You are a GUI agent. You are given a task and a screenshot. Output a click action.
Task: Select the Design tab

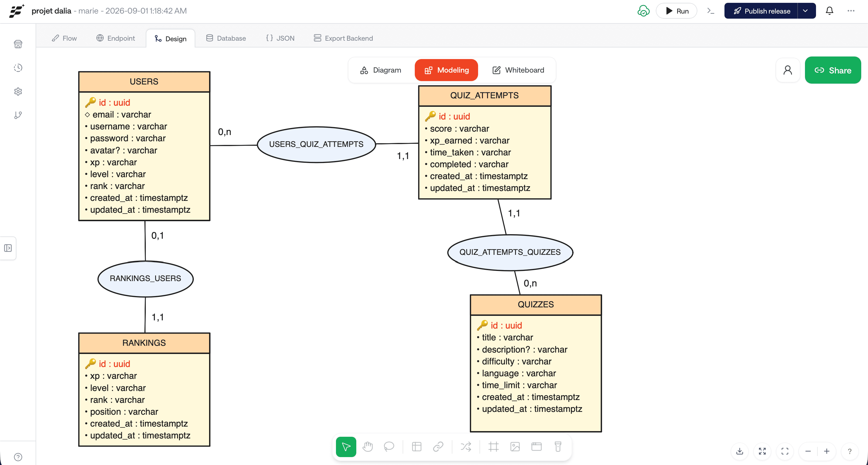[x=170, y=39]
